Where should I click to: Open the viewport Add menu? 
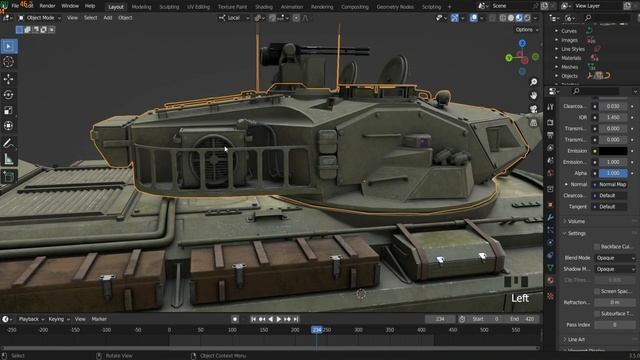point(108,18)
